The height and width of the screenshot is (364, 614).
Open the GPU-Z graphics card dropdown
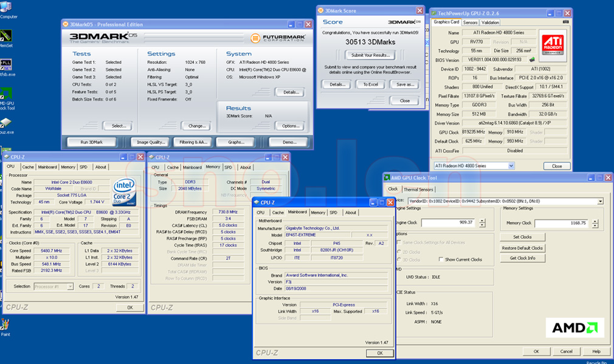tap(511, 166)
